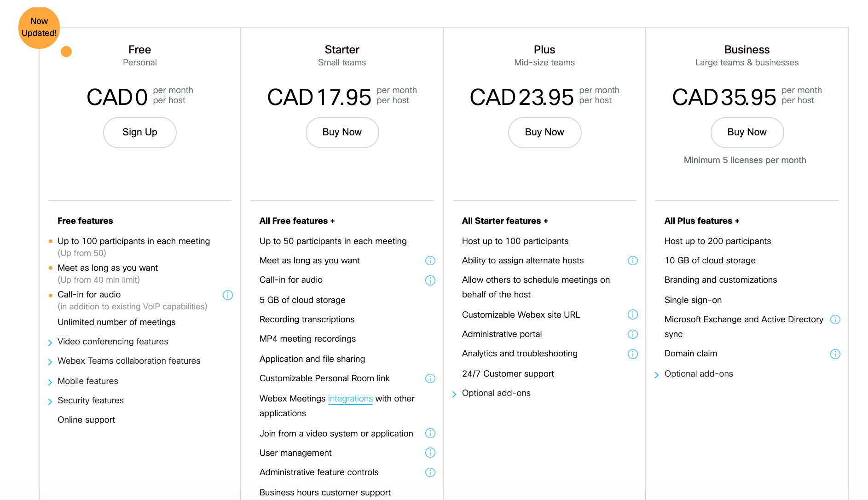Viewport: 868px width, 500px height.
Task: Open the integrations link in Starter features
Action: tap(350, 399)
